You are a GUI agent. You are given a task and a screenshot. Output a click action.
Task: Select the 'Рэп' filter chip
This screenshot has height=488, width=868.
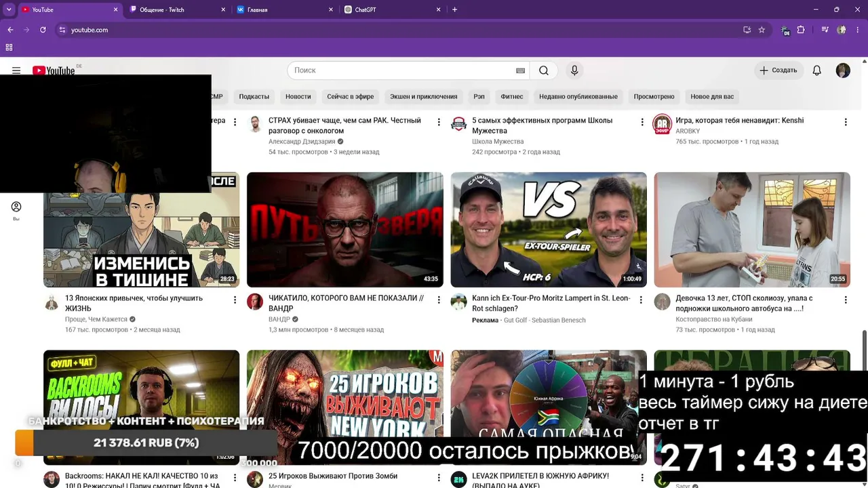(479, 96)
